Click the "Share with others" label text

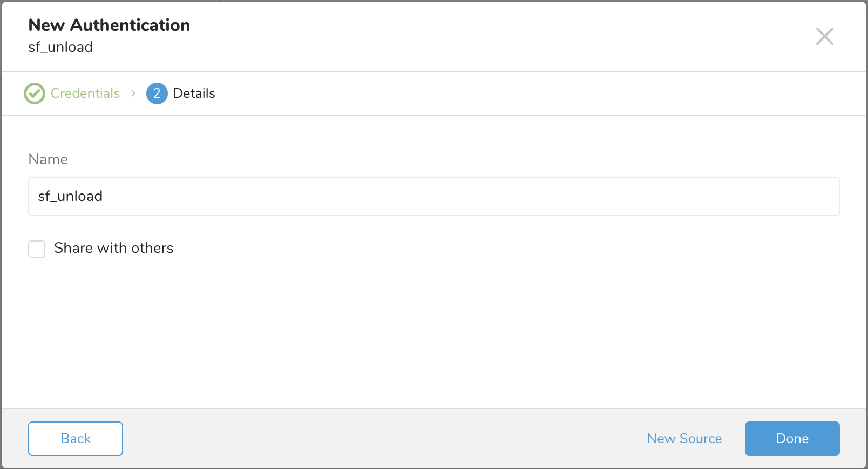coord(113,248)
